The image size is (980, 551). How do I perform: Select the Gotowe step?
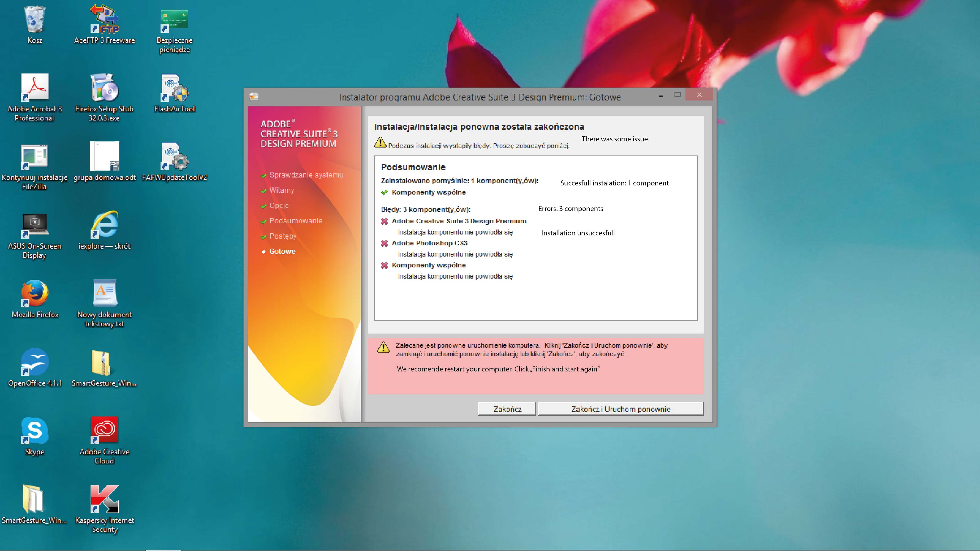[x=282, y=251]
